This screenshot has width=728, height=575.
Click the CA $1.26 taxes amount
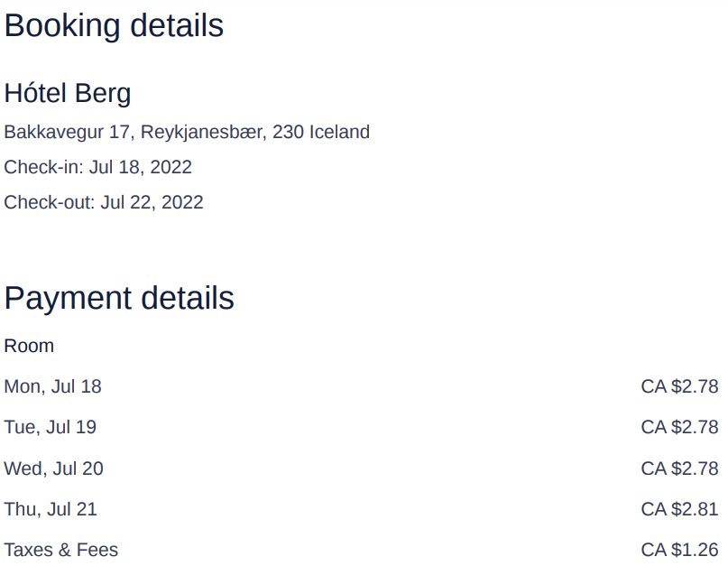point(679,550)
